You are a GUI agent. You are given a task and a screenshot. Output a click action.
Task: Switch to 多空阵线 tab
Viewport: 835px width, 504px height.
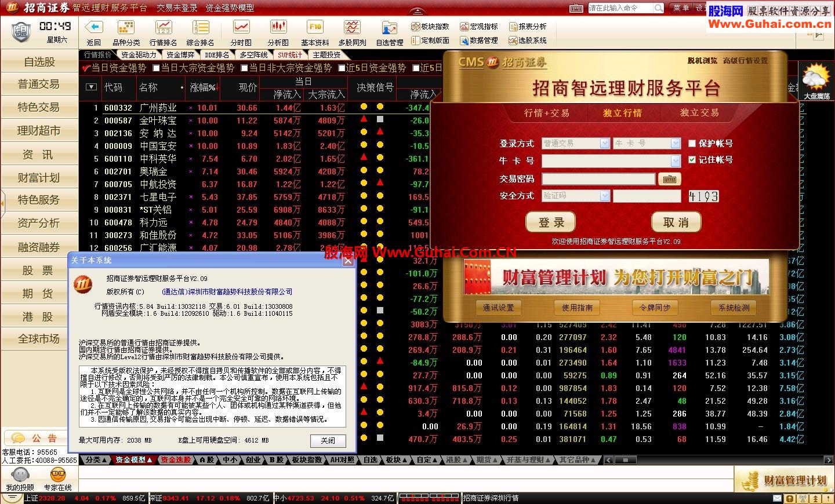pyautogui.click(x=253, y=55)
